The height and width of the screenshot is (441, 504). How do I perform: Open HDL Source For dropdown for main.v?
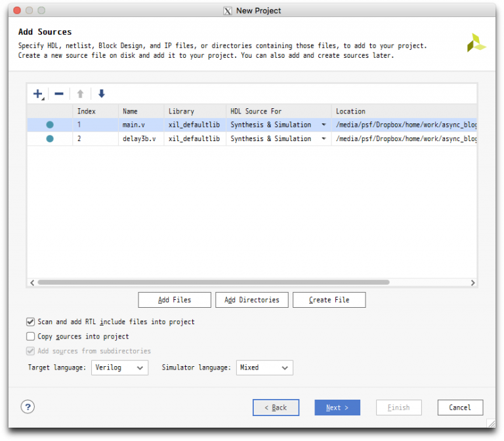pyautogui.click(x=324, y=125)
